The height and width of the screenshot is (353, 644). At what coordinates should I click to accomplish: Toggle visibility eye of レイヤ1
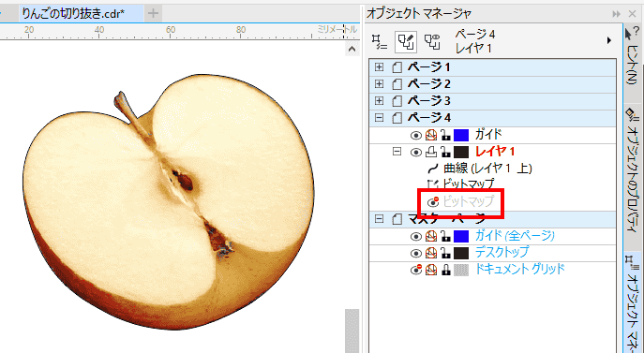tap(416, 153)
